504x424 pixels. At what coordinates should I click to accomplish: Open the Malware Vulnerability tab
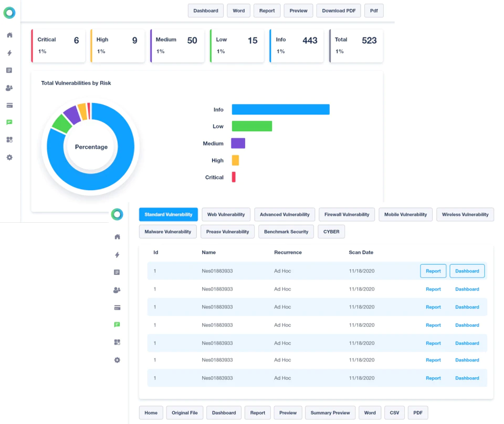click(168, 232)
